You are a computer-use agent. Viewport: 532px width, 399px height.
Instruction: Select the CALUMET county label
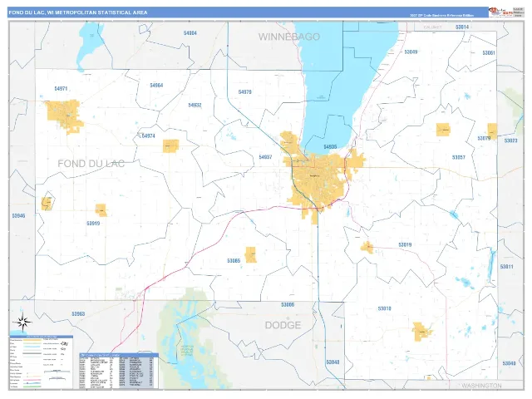click(432, 27)
